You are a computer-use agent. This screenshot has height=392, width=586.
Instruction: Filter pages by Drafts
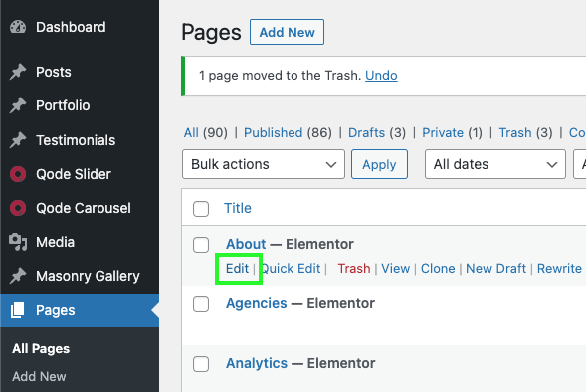367,133
